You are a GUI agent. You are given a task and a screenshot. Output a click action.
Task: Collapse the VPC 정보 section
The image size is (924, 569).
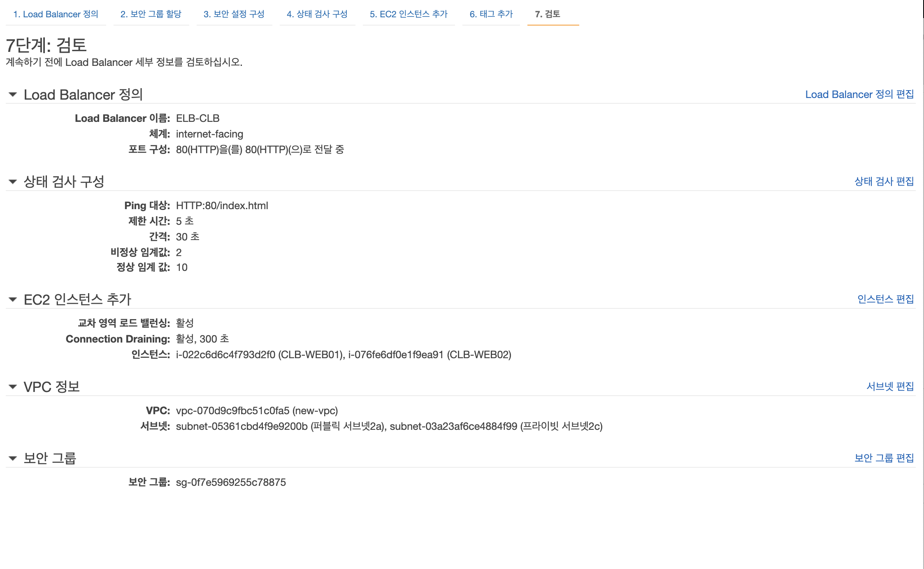(x=13, y=387)
